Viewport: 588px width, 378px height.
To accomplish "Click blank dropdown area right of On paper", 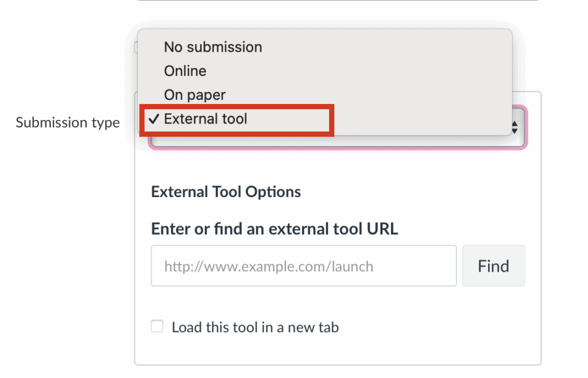I will point(367,95).
